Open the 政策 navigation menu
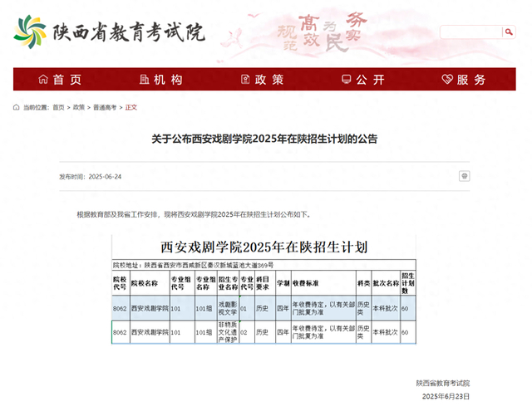532x411 pixels. point(263,79)
